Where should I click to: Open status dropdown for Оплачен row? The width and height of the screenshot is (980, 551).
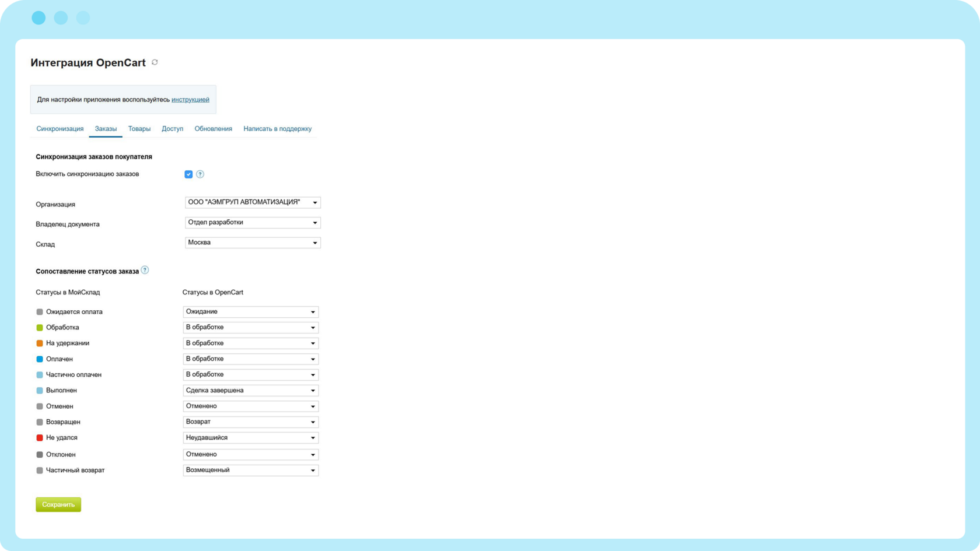(251, 359)
